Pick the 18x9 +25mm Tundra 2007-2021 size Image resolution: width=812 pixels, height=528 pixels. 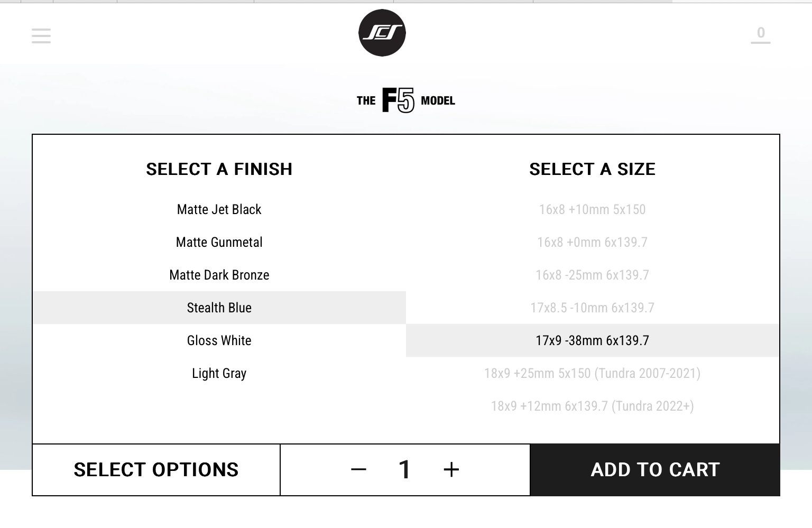[593, 373]
